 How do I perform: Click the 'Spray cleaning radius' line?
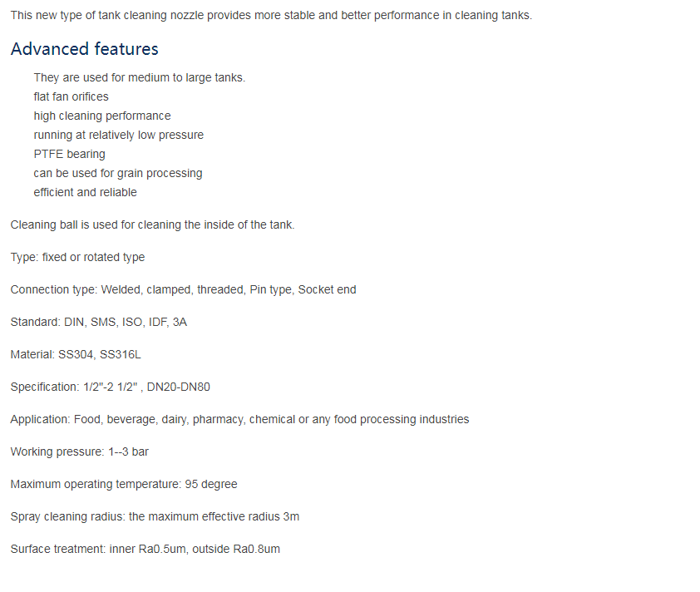point(155,516)
